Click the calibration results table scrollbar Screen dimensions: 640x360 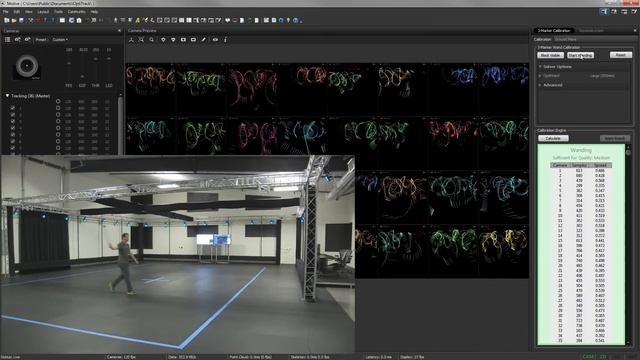pos(628,245)
